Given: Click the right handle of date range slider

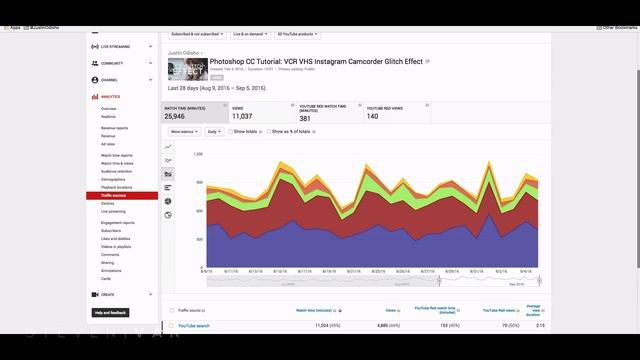Looking at the screenshot, I should click(539, 281).
